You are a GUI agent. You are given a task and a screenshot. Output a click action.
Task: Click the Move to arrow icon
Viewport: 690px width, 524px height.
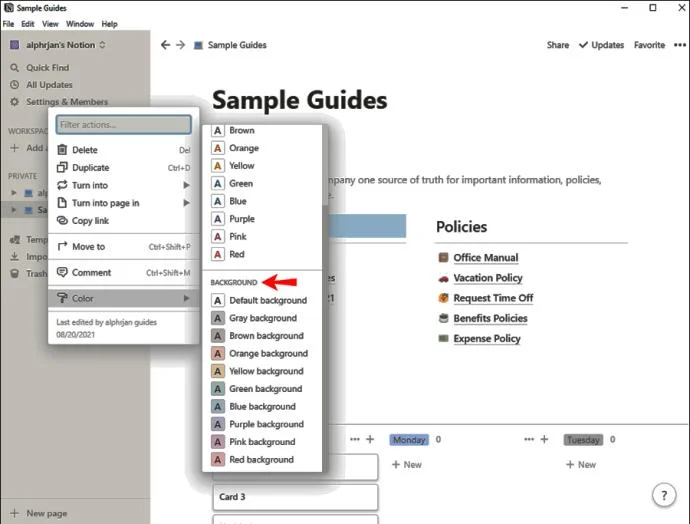pos(62,246)
